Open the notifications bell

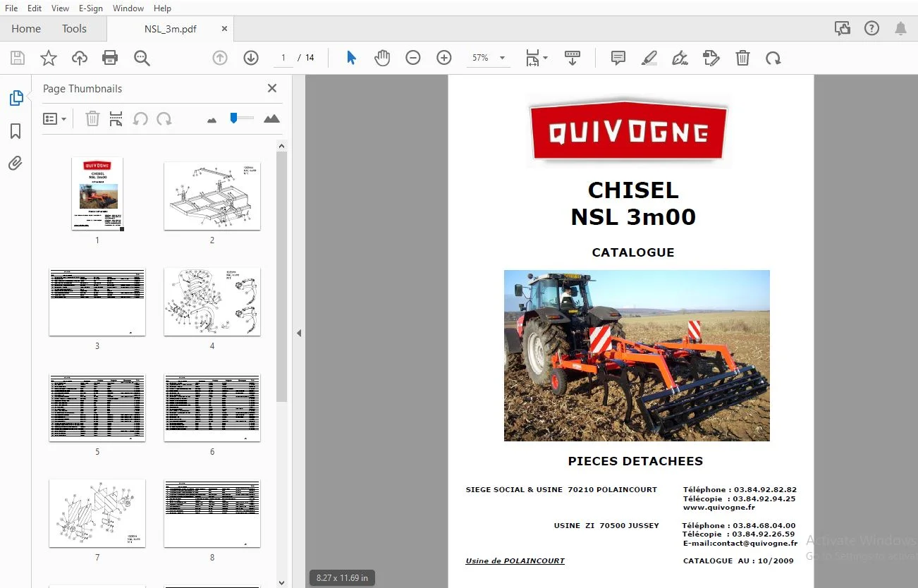[900, 28]
